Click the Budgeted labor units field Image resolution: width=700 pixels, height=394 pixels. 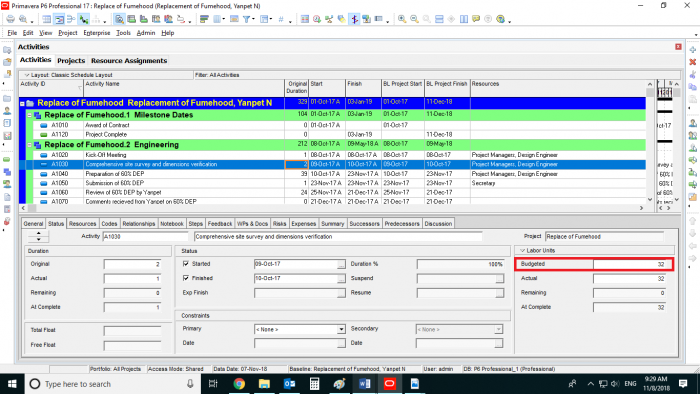[x=629, y=264]
